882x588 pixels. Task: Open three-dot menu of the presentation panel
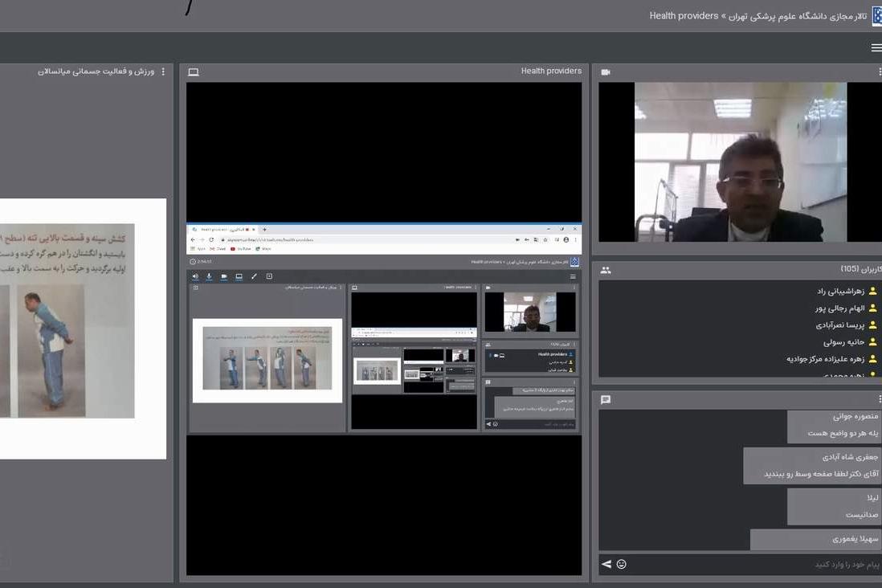coord(163,71)
